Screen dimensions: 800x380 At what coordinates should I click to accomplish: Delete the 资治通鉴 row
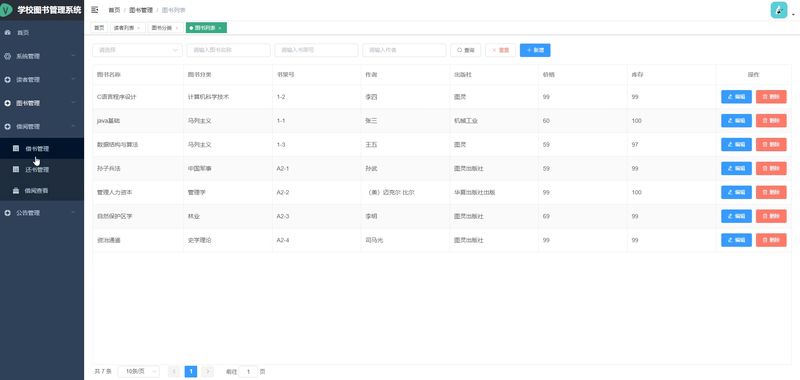(x=771, y=240)
